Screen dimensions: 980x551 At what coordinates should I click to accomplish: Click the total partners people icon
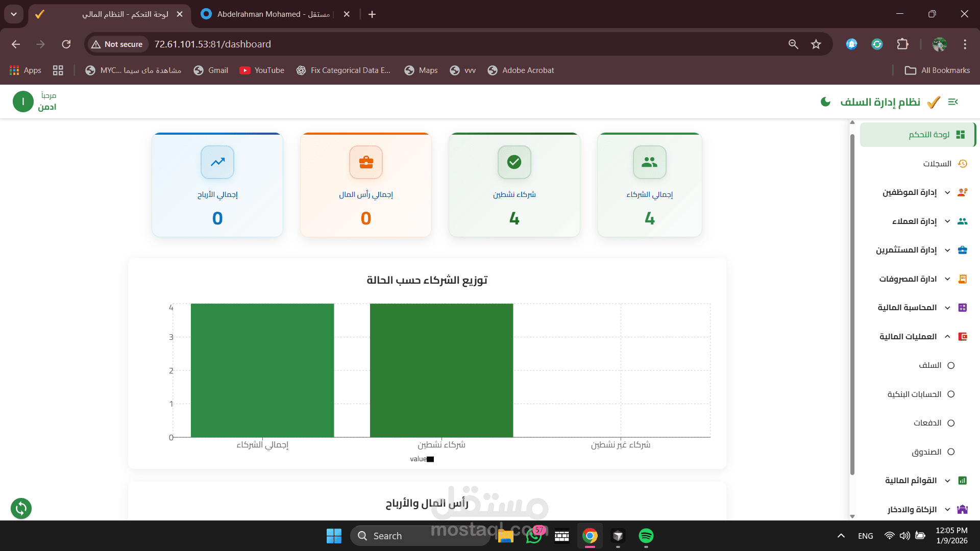(x=649, y=162)
